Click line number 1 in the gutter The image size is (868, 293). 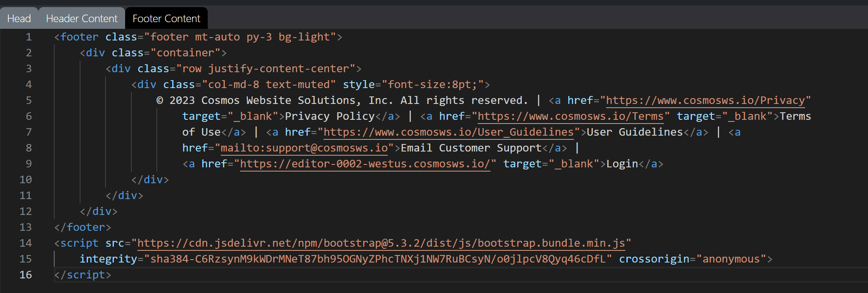coord(29,37)
